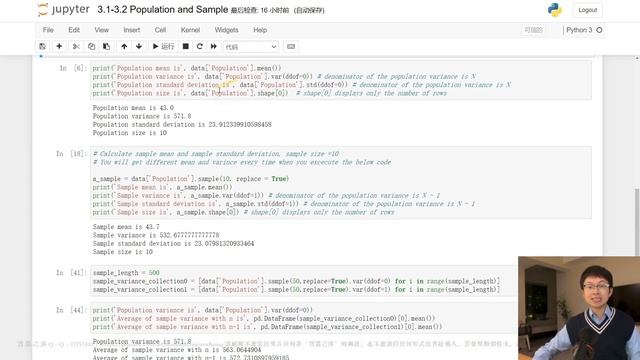Viewport: 640px width, 360px height.
Task: Select code cell In [18]
Action: pos(341,183)
